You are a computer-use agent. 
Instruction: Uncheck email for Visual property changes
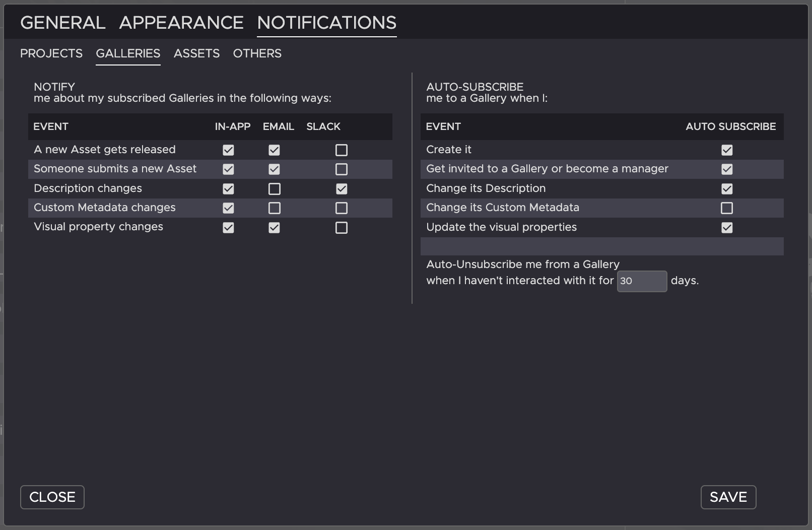(274, 228)
